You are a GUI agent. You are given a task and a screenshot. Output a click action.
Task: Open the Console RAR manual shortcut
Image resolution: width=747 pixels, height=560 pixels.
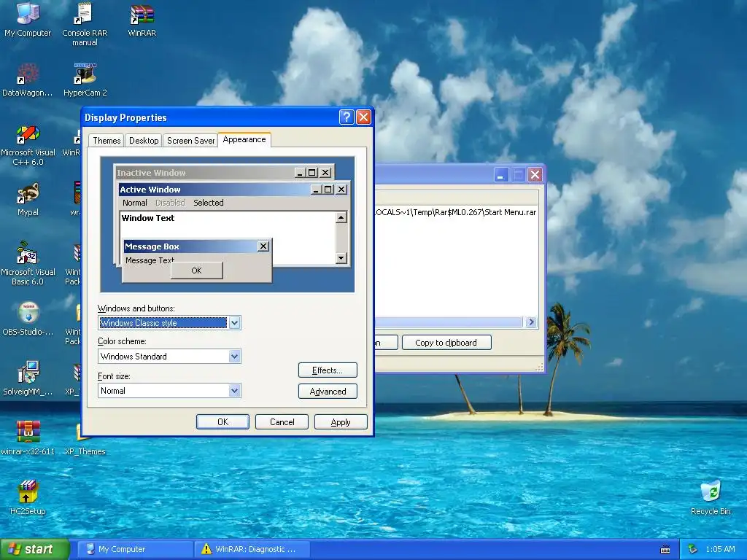85,24
